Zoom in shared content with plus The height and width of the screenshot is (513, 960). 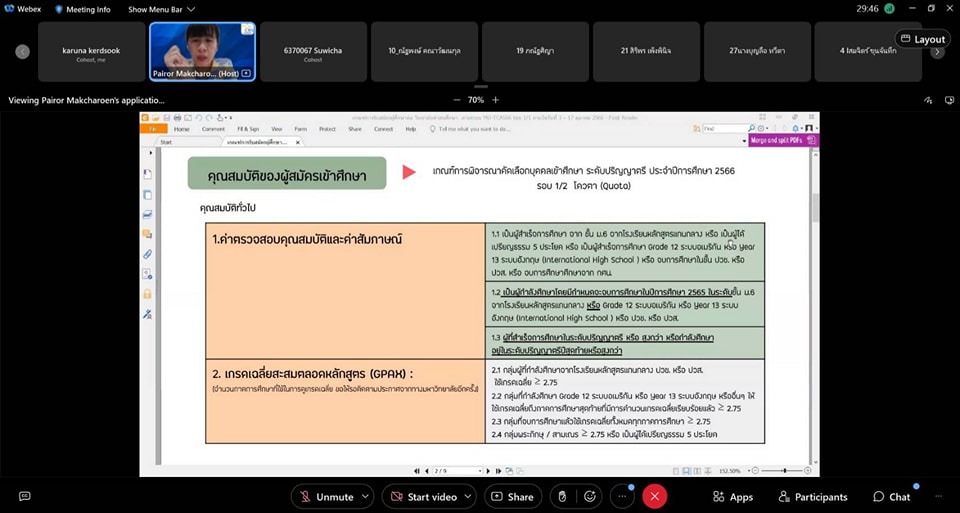point(495,100)
